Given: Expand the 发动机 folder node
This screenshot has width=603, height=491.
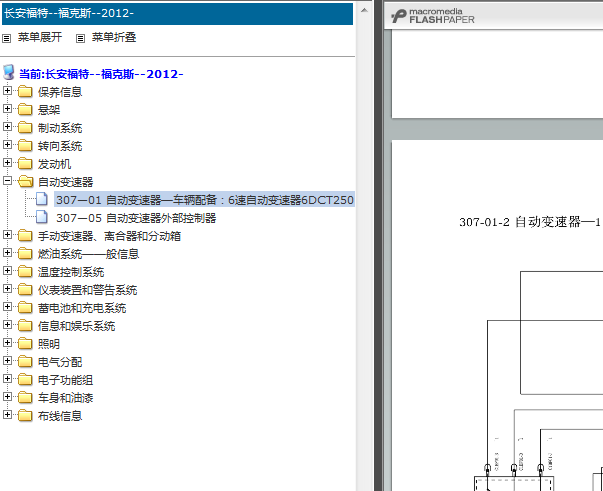Looking at the screenshot, I should click(7, 163).
